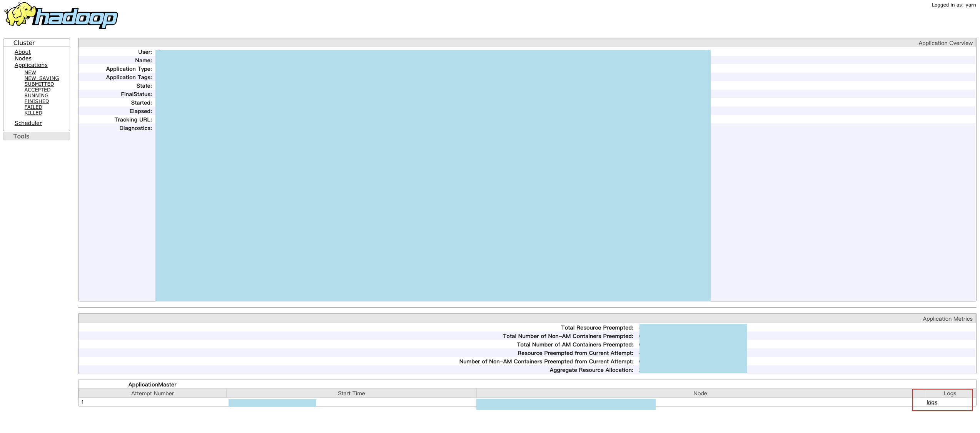Screen dimensions: 980x433
Task: Sort by Start Time column
Action: pos(351,393)
